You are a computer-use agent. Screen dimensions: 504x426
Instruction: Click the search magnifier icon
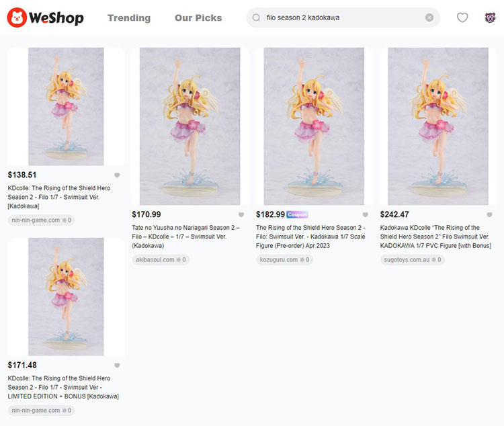tap(256, 17)
